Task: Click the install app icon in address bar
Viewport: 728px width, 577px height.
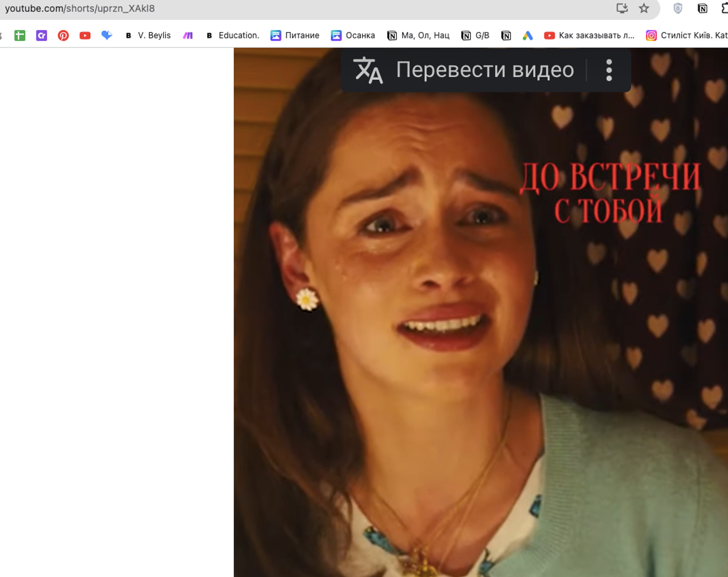Action: click(622, 8)
